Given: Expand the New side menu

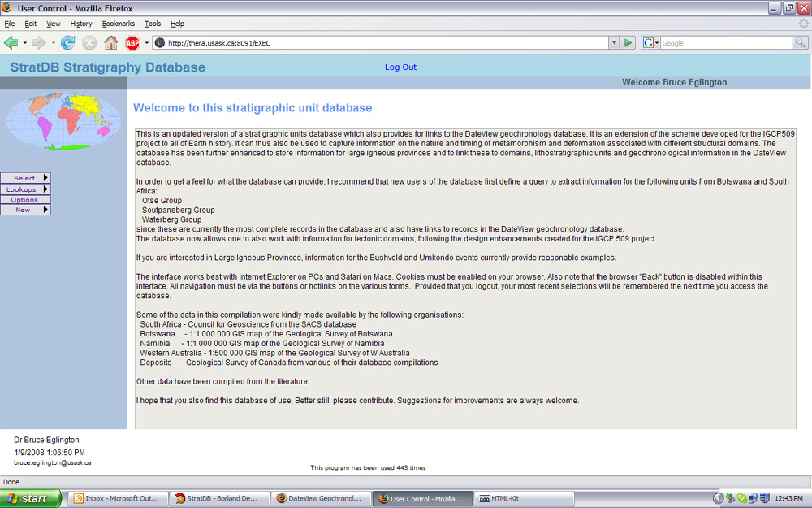Looking at the screenshot, I should [25, 210].
